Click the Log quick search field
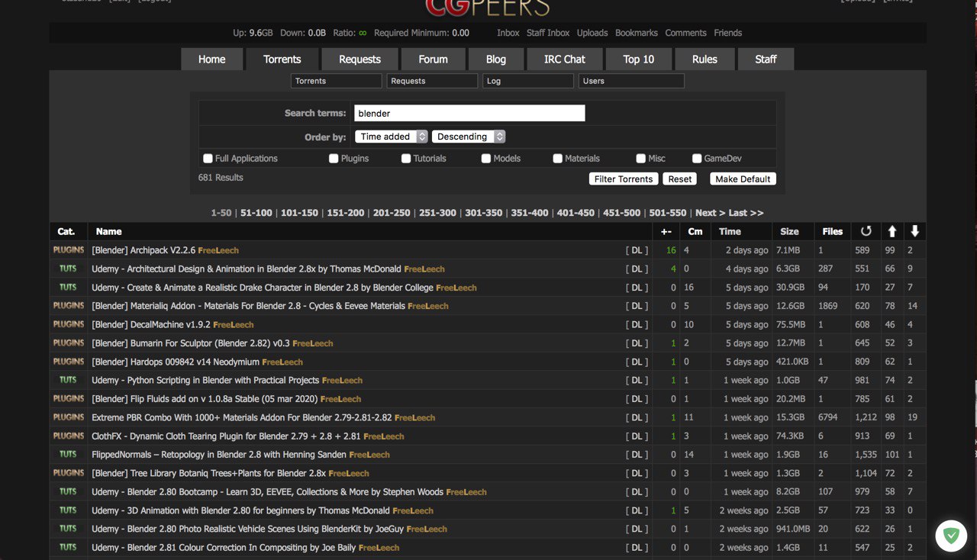The image size is (977, 560). 528,81
